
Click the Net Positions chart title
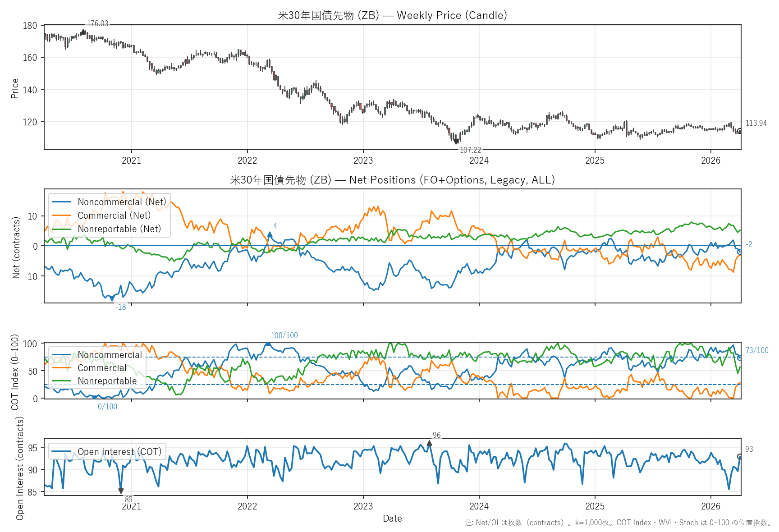(392, 180)
